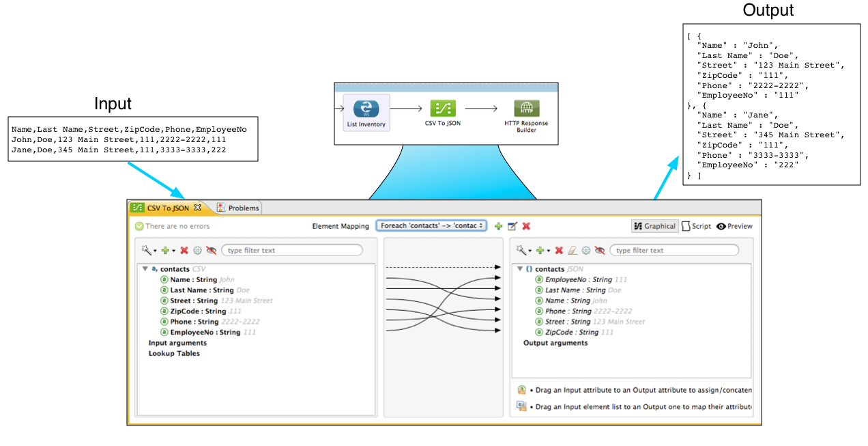This screenshot has height=446, width=868.
Task: Click the Edit Element Mapping button
Action: point(512,225)
